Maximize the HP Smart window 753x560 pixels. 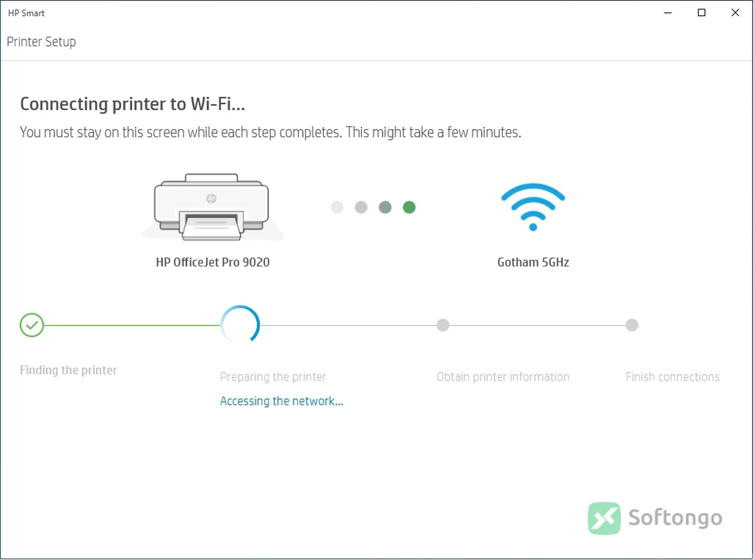pyautogui.click(x=702, y=13)
